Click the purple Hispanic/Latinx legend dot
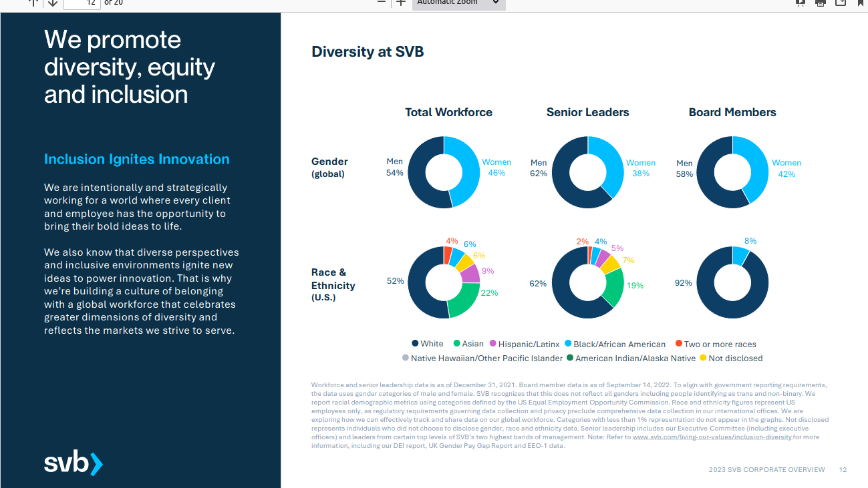 [x=493, y=344]
